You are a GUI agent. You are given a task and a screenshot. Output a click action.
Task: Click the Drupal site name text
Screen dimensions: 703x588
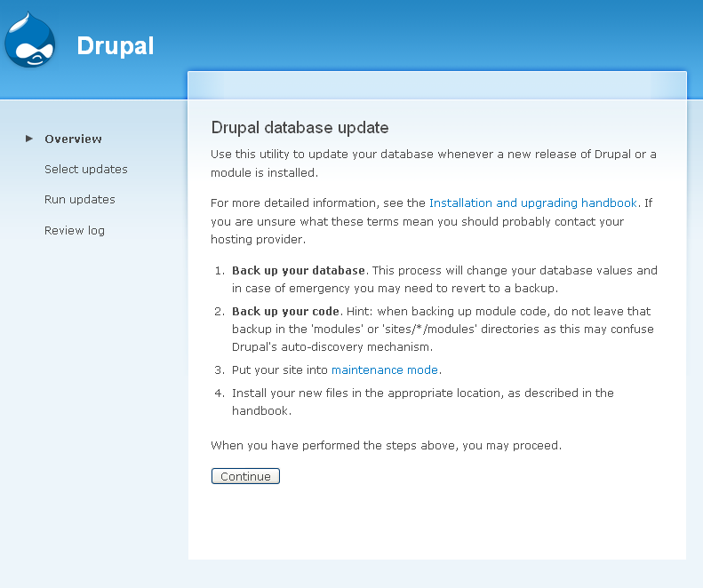116,46
